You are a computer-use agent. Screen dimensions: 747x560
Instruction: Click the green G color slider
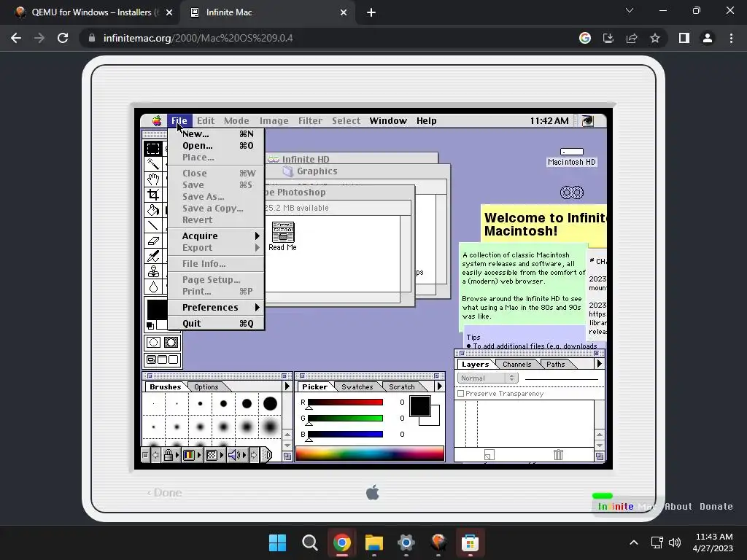[345, 418]
